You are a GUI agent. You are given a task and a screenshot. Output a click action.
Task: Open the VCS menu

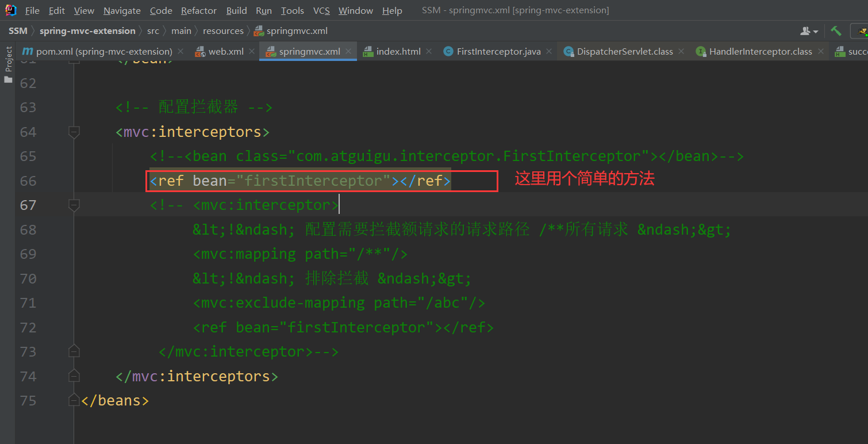[x=321, y=10]
